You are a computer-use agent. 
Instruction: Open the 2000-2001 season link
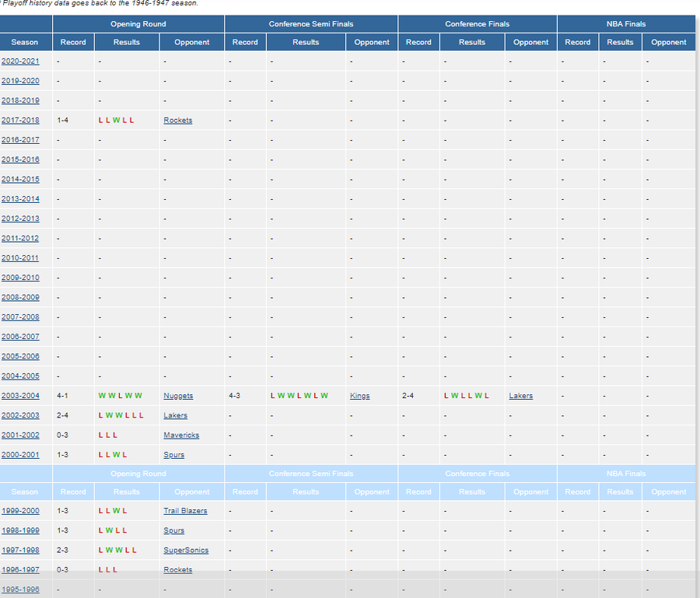(x=20, y=455)
